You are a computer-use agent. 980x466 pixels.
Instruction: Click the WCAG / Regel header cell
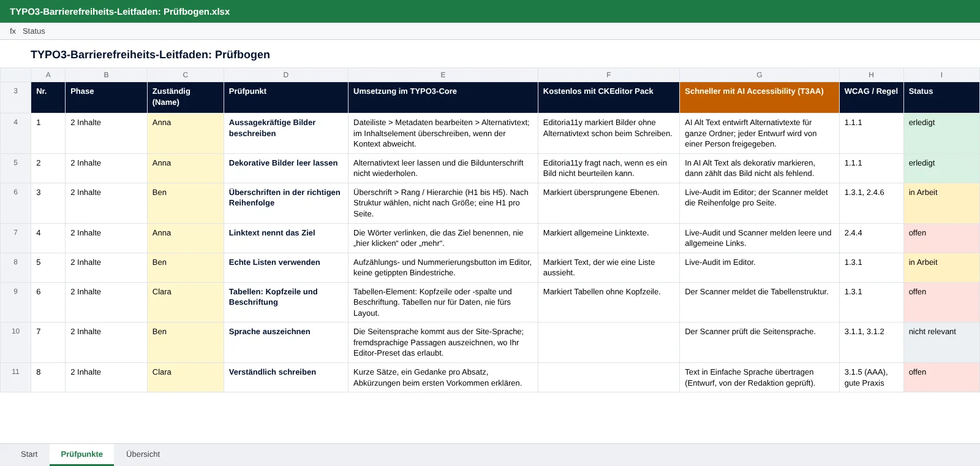click(x=871, y=97)
